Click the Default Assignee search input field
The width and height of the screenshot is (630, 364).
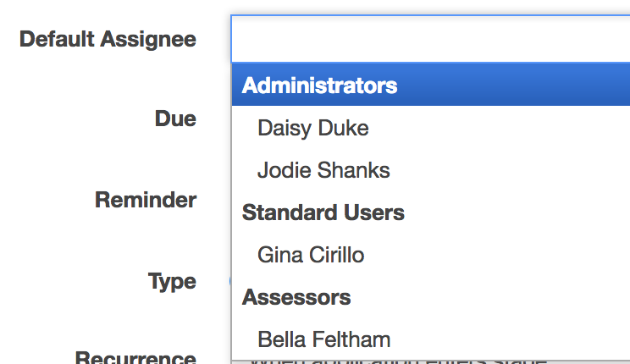430,39
